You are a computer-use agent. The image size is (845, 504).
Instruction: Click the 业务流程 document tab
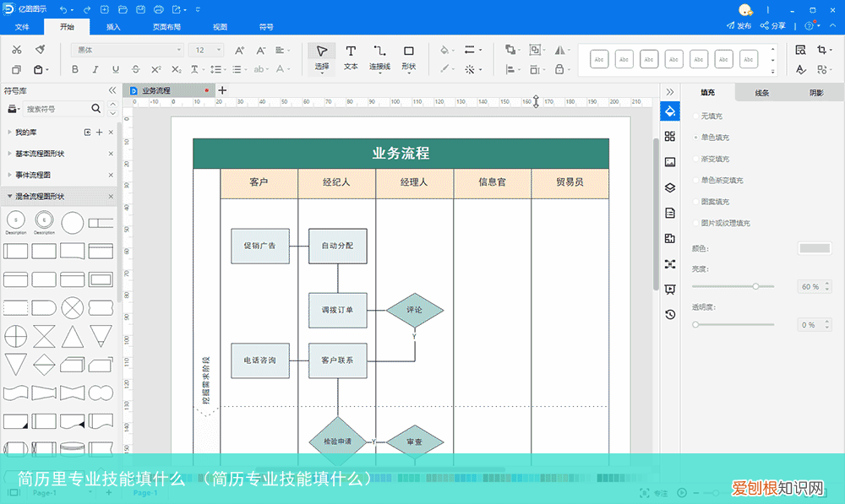pos(168,90)
